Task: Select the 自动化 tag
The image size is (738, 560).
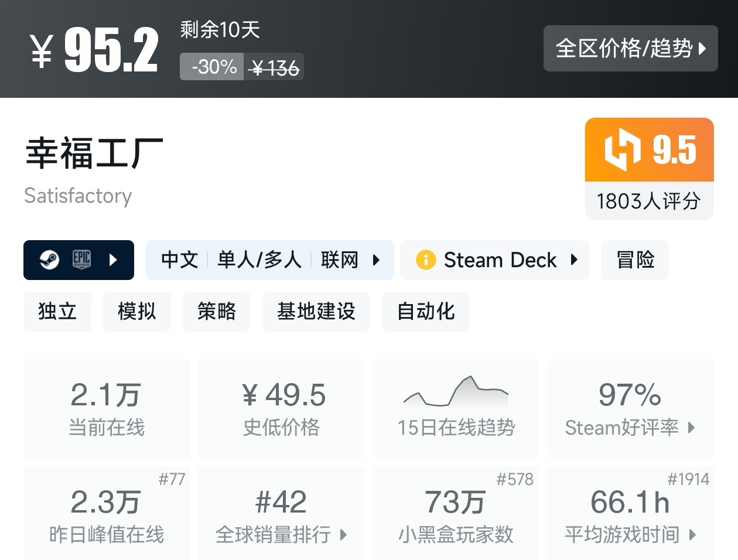Action: (x=426, y=311)
